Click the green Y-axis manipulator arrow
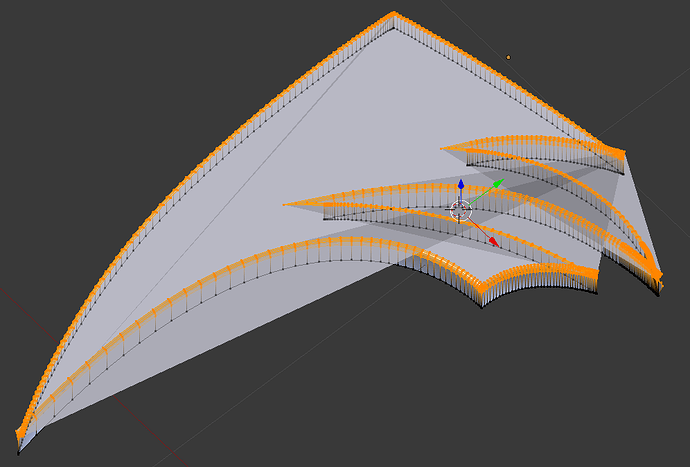 tap(498, 184)
